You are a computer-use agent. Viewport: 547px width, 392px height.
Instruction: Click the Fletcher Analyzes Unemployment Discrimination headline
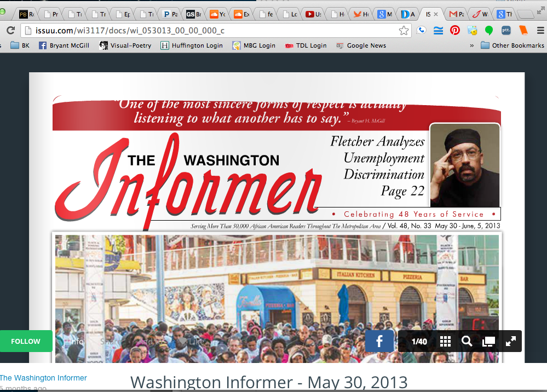coord(377,166)
